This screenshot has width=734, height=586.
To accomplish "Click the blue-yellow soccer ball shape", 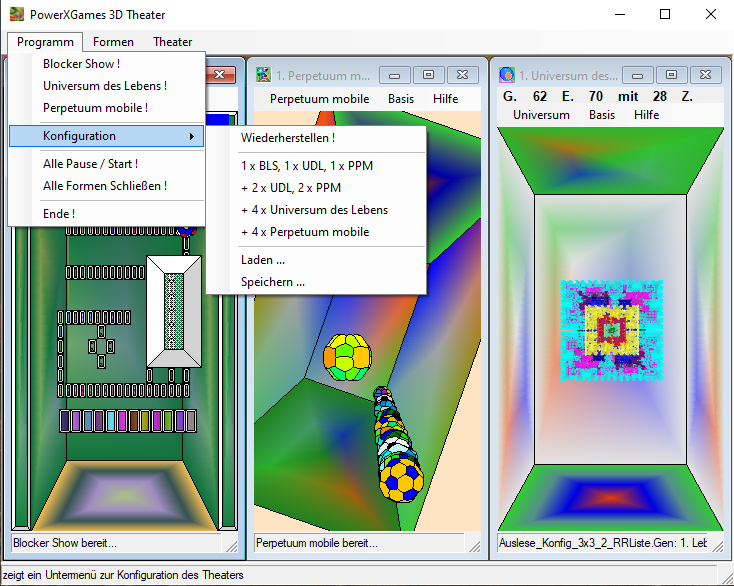I will click(401, 480).
